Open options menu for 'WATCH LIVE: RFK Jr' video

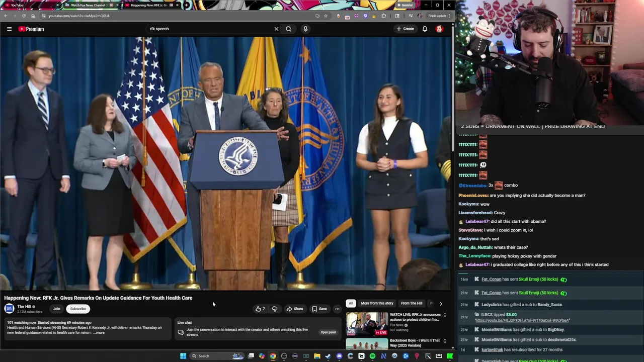(445, 315)
